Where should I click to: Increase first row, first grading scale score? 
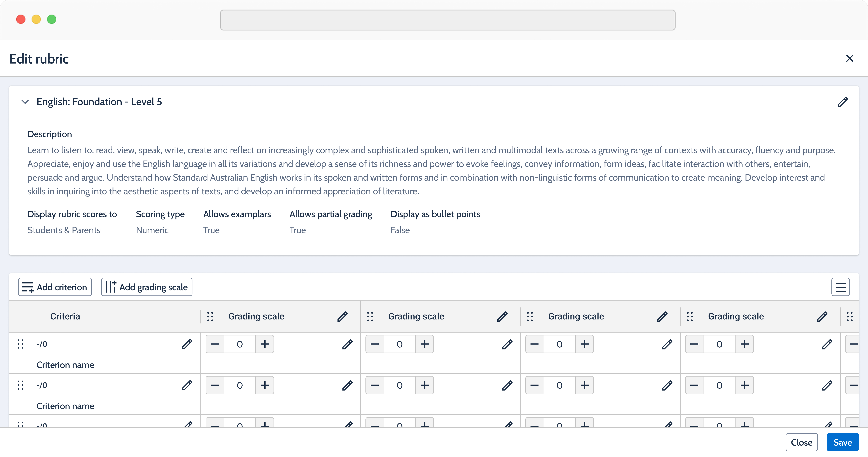click(x=265, y=344)
